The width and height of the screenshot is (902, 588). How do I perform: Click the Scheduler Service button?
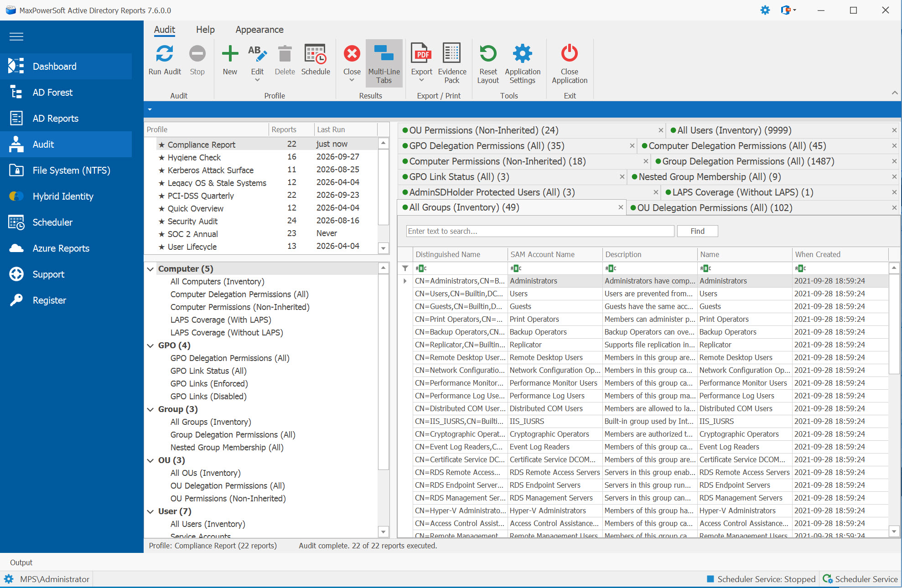860,579
